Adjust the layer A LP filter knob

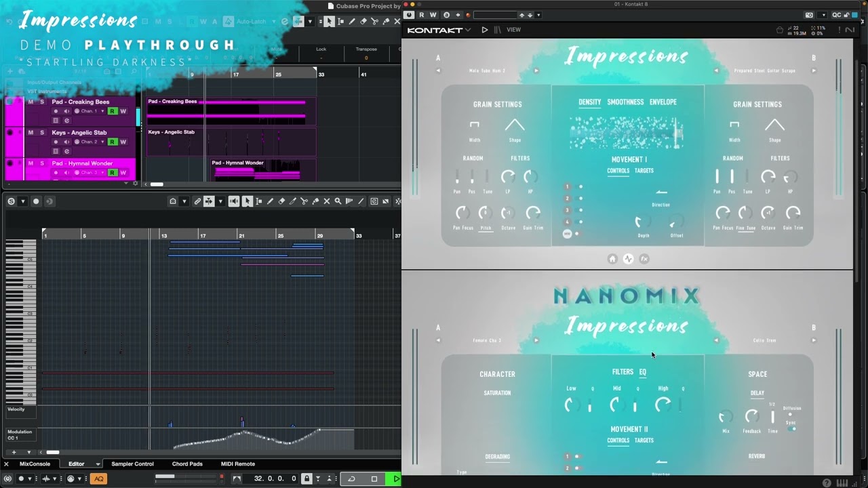click(507, 178)
